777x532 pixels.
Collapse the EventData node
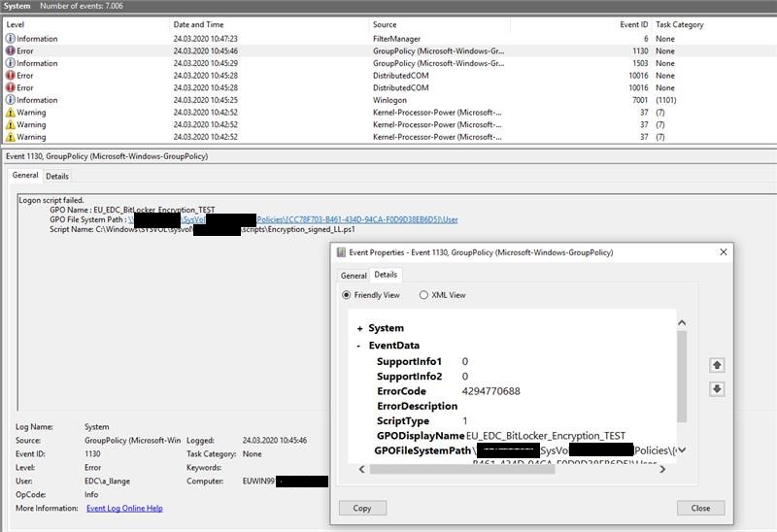[358, 346]
